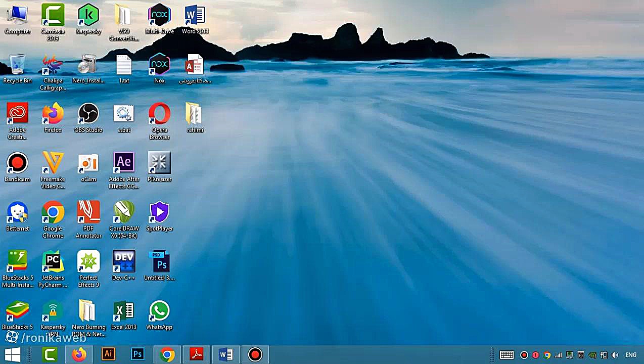Image resolution: width=644 pixels, height=364 pixels.
Task: Open touch keyboard from system tray
Action: click(x=507, y=355)
